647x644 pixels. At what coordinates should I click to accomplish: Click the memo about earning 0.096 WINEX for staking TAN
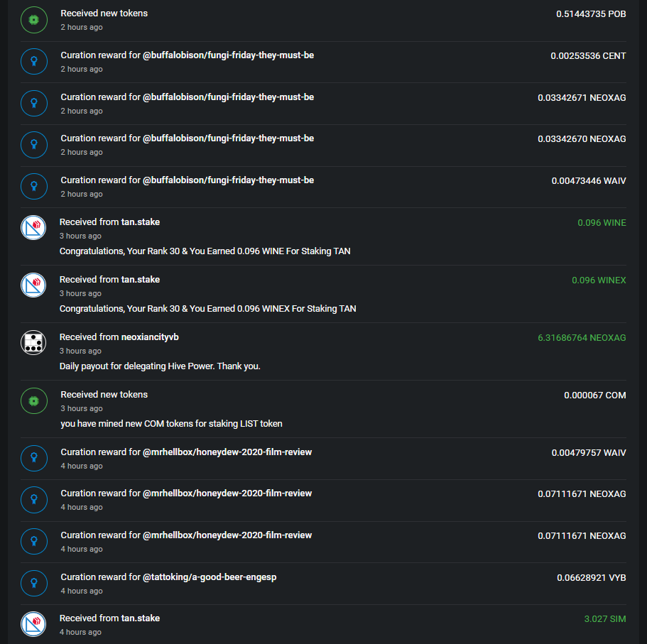click(x=208, y=309)
